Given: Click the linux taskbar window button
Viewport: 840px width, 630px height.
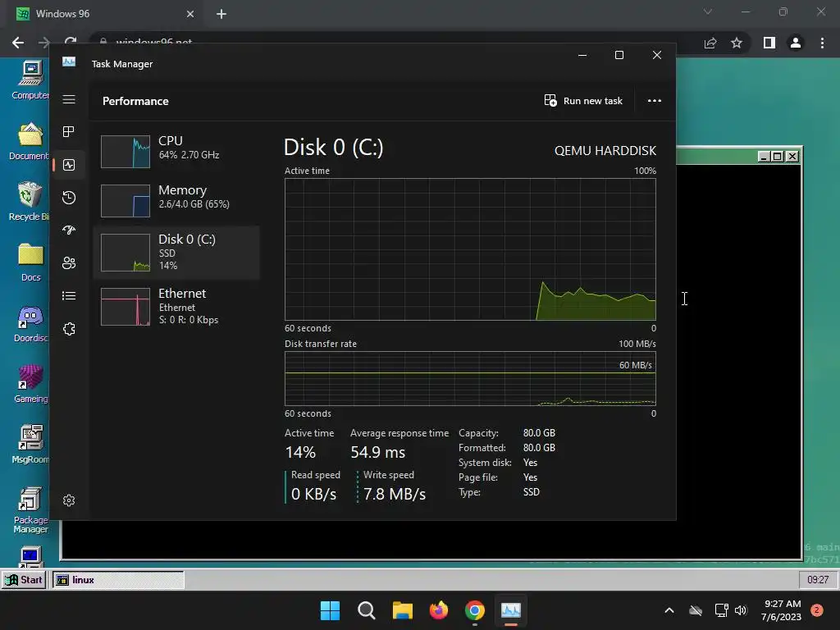Looking at the screenshot, I should pos(118,580).
